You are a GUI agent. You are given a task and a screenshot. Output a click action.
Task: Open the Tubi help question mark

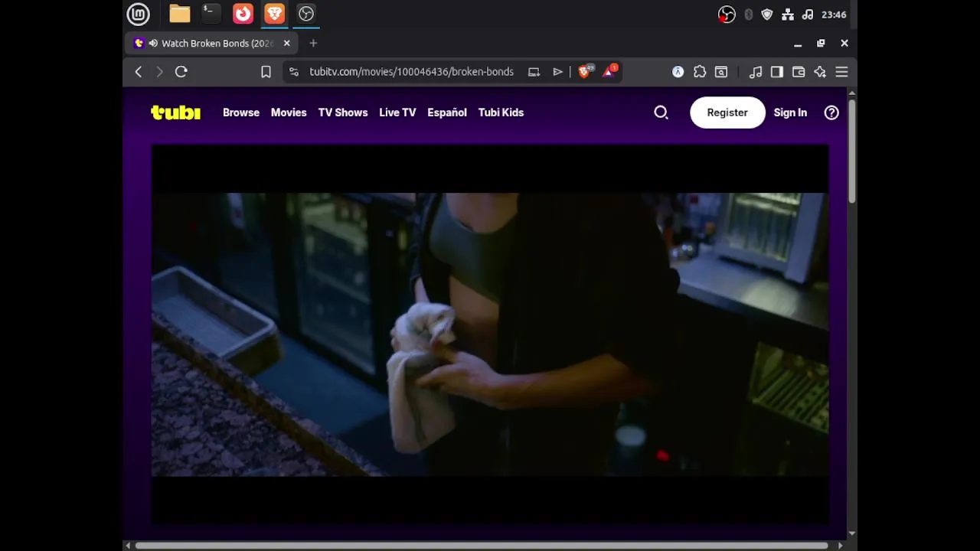831,112
